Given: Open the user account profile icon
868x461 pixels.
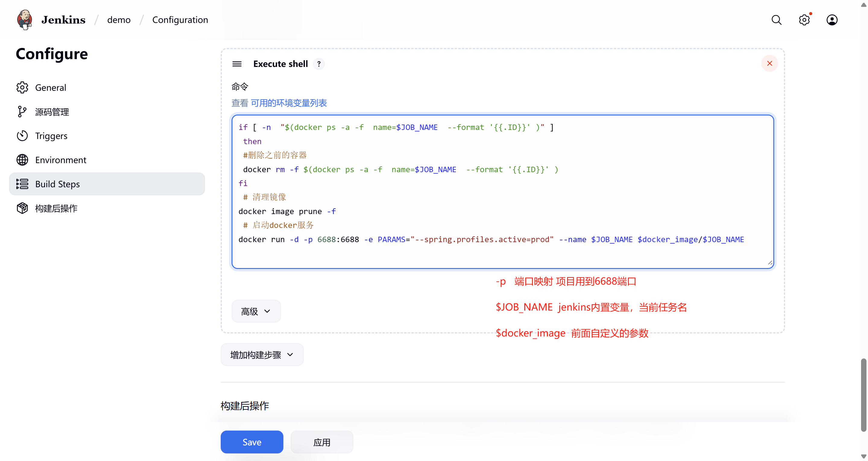Looking at the screenshot, I should [832, 20].
